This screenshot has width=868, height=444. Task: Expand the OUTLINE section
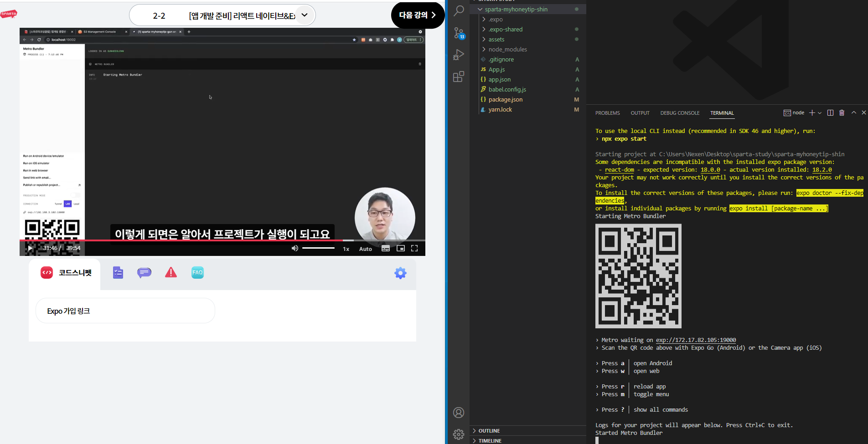pyautogui.click(x=527, y=431)
